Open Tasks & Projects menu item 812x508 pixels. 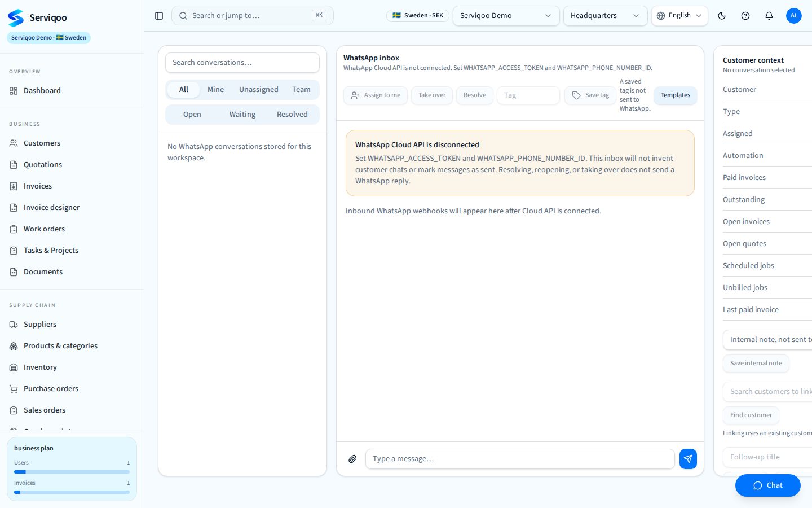tap(72, 251)
